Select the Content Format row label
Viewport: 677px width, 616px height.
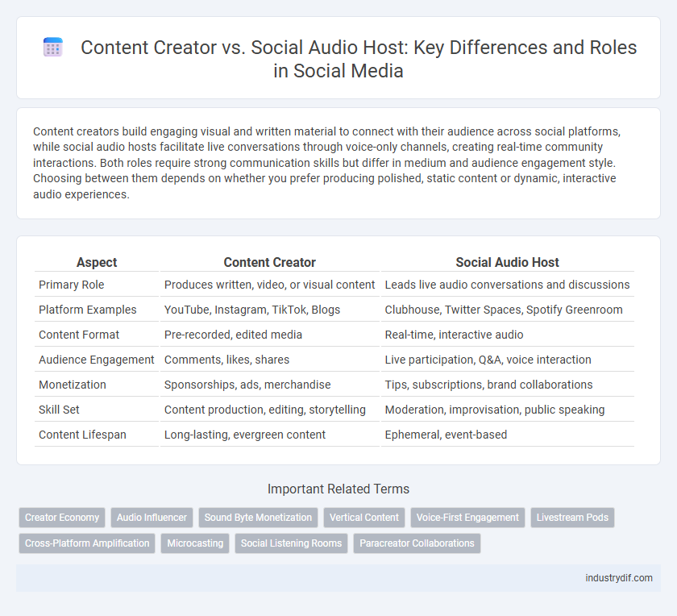[x=79, y=335]
